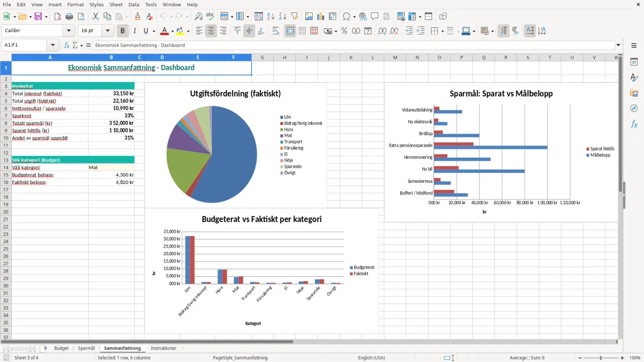The image size is (644, 362).
Task: Click the AutoFilter funnel icon
Action: (x=294, y=17)
